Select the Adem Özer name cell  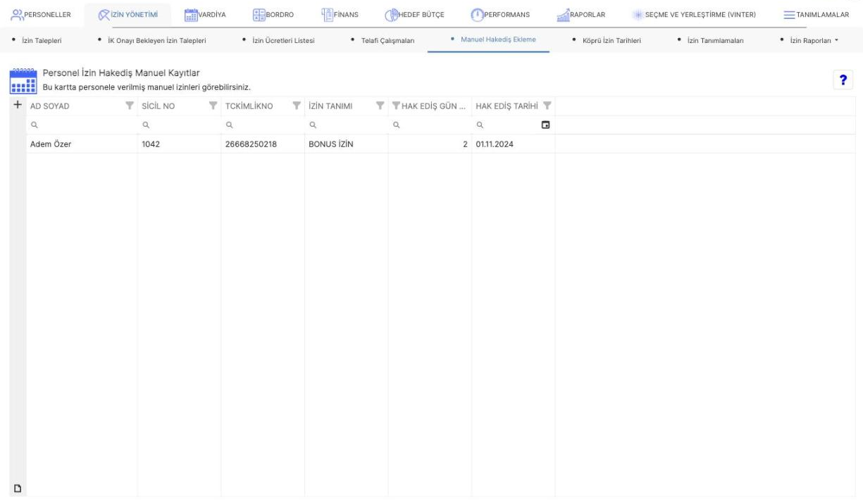(82, 144)
